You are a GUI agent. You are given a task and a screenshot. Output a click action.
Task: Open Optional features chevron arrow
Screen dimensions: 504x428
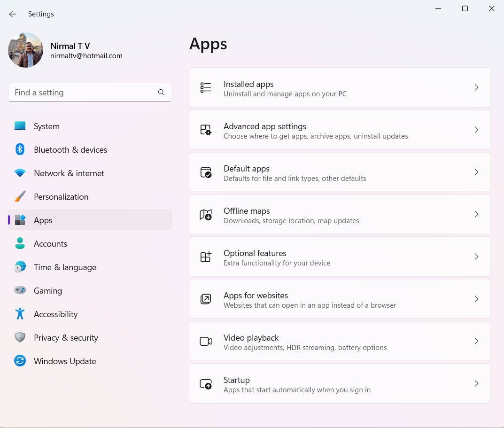coord(476,257)
